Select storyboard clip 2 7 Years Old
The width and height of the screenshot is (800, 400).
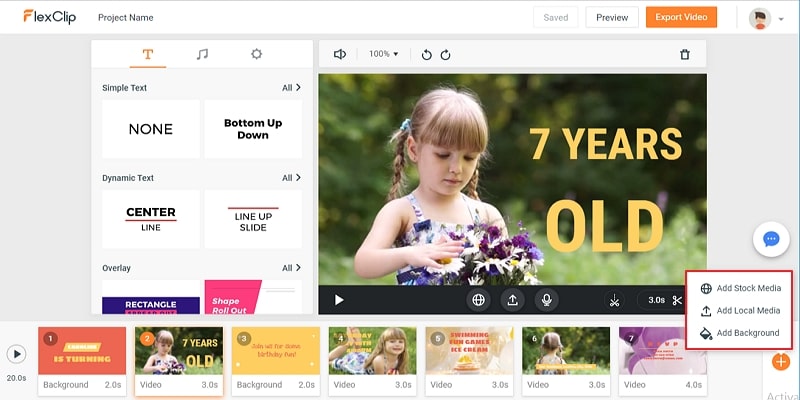click(x=179, y=361)
